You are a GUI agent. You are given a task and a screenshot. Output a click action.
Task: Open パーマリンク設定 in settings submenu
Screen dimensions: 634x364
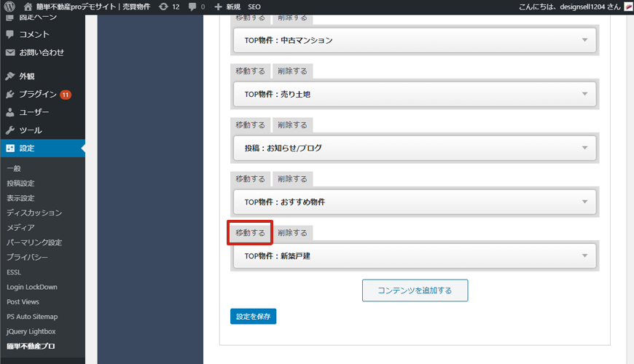click(34, 242)
